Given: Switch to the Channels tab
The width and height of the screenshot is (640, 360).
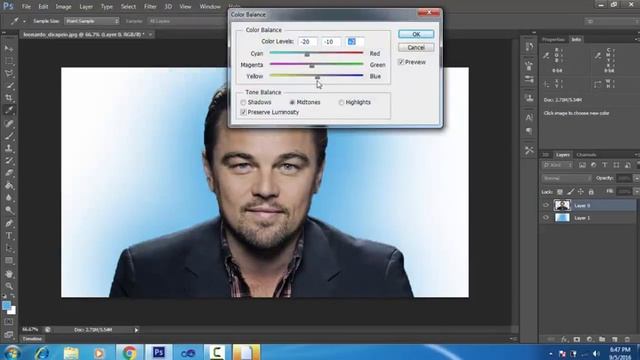Looking at the screenshot, I should (x=586, y=155).
